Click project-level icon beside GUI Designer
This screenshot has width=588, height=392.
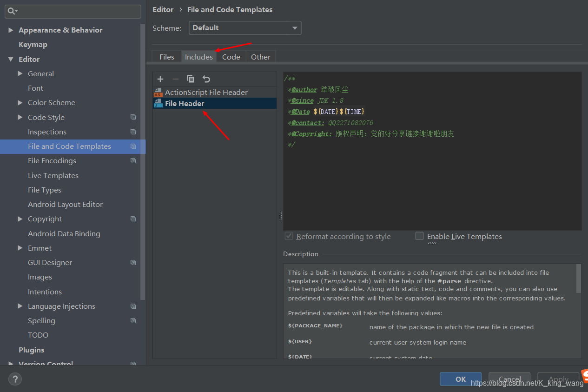[133, 262]
